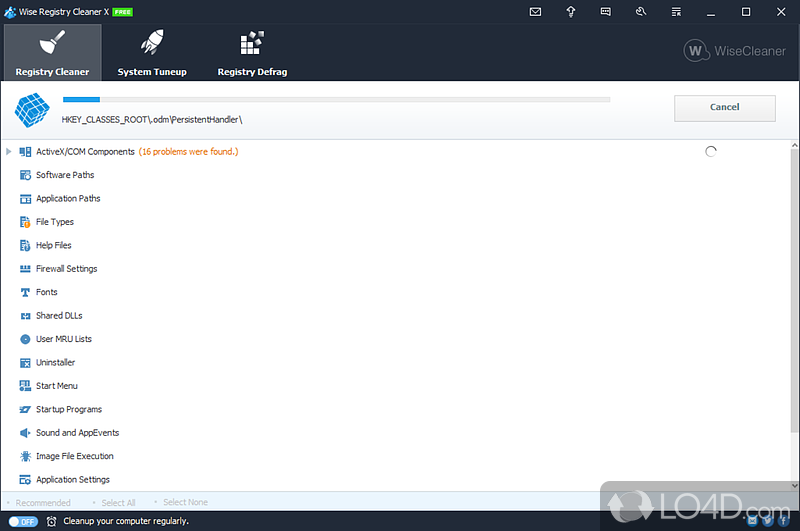
Task: Cancel the registry scan
Action: point(724,108)
